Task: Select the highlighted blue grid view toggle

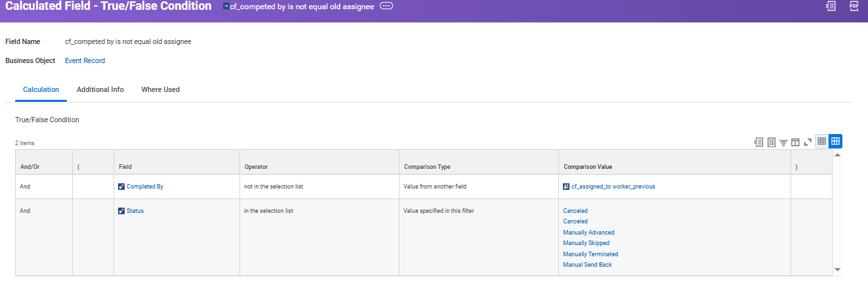Action: click(x=835, y=141)
